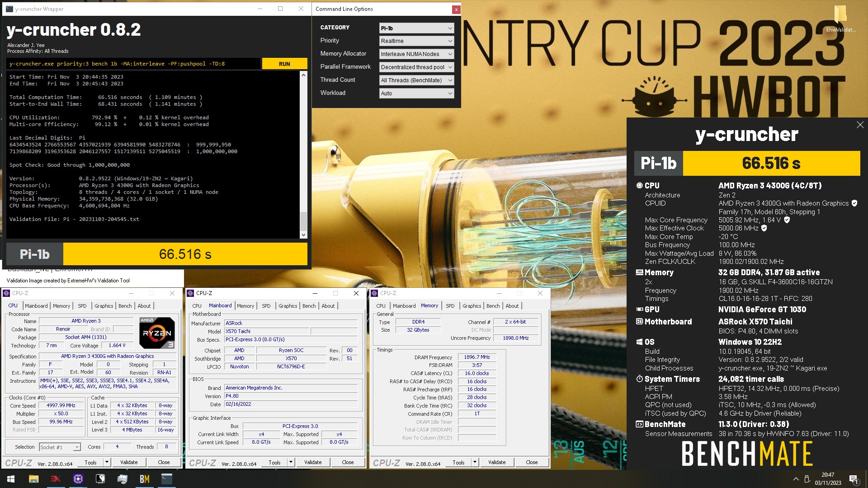Open the Priority Realtime dropdown

pyautogui.click(x=416, y=41)
